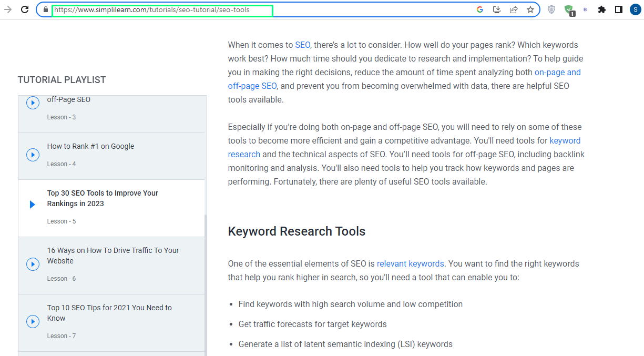Click the 'Lesson - 6' label
This screenshot has height=356, width=644.
[62, 279]
